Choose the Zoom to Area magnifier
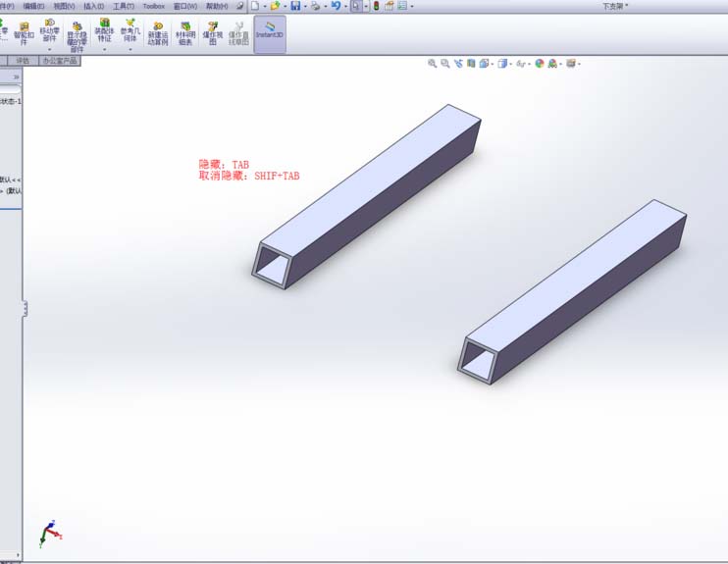Screen dimensions: 728x564 tap(445, 64)
